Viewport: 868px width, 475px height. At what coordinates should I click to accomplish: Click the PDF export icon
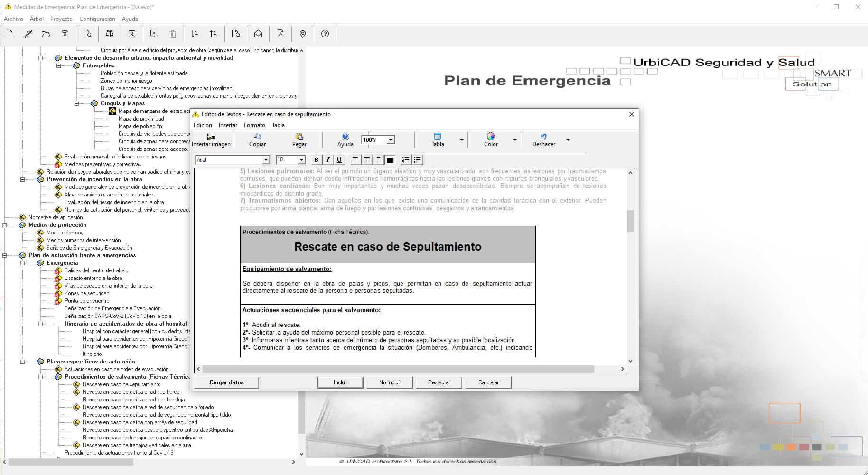point(280,34)
